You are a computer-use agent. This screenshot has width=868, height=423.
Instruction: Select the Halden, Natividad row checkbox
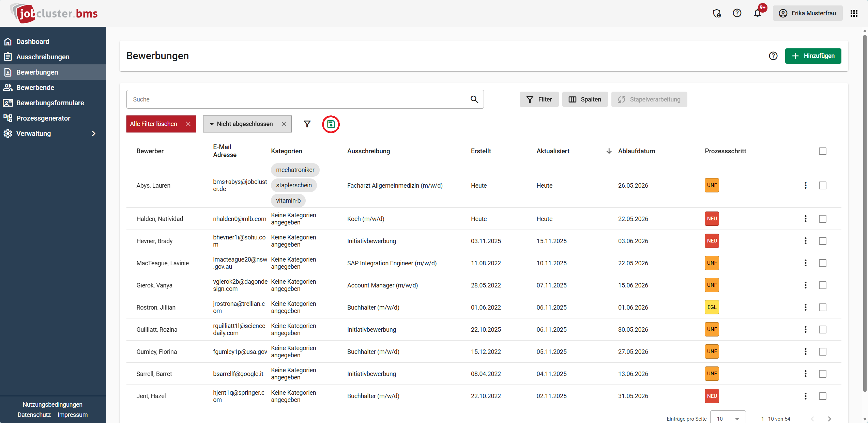click(x=822, y=219)
